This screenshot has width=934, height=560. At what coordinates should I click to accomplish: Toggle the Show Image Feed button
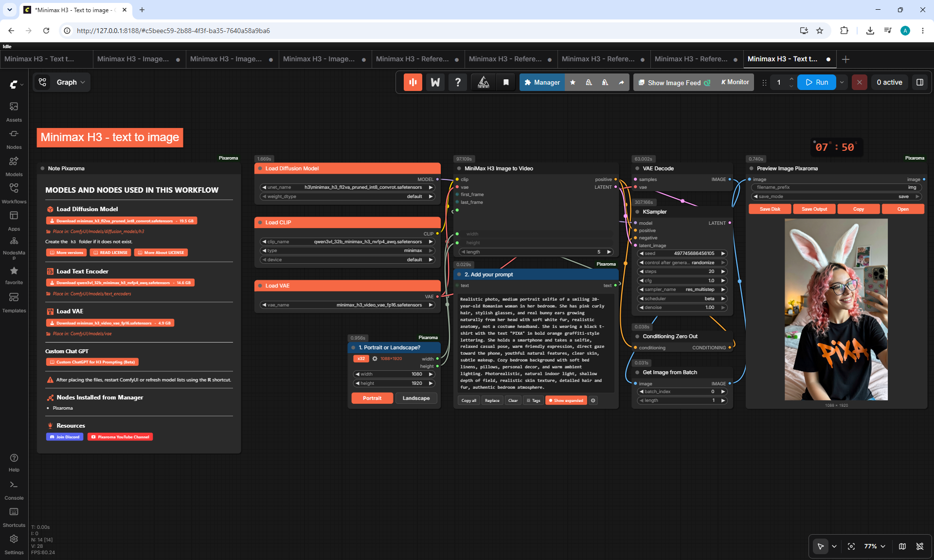pyautogui.click(x=674, y=82)
